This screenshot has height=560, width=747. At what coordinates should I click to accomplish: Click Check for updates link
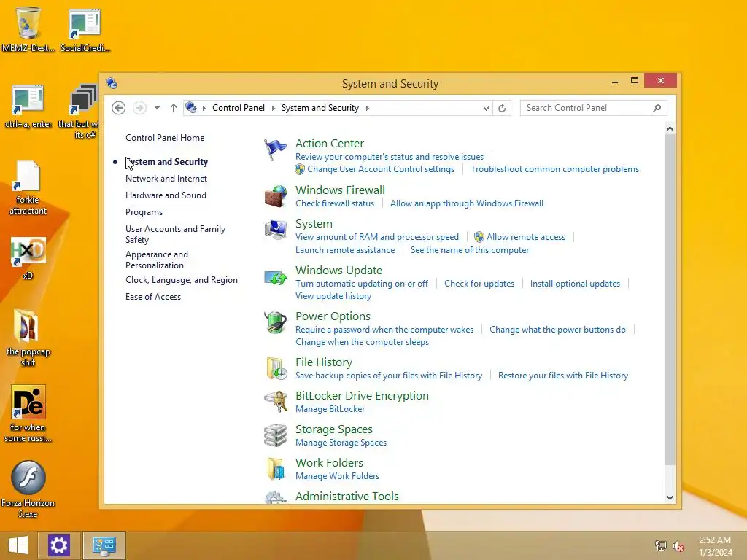click(x=479, y=284)
